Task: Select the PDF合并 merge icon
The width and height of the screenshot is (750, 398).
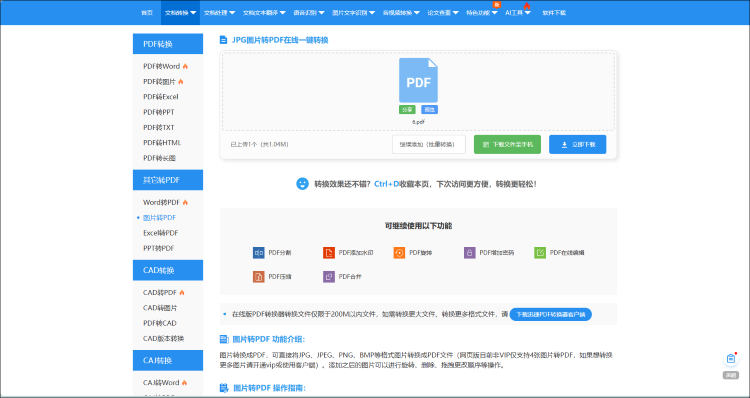Action: point(329,276)
